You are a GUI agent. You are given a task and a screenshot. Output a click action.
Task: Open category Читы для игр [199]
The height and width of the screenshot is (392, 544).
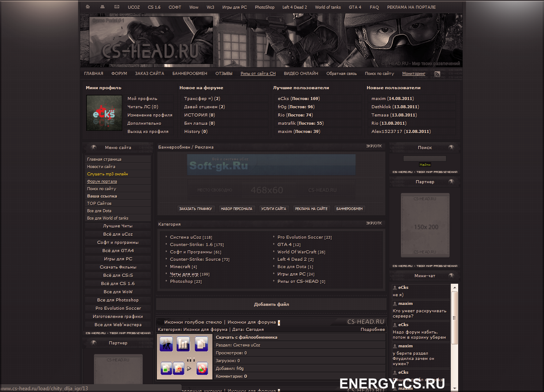pos(189,274)
